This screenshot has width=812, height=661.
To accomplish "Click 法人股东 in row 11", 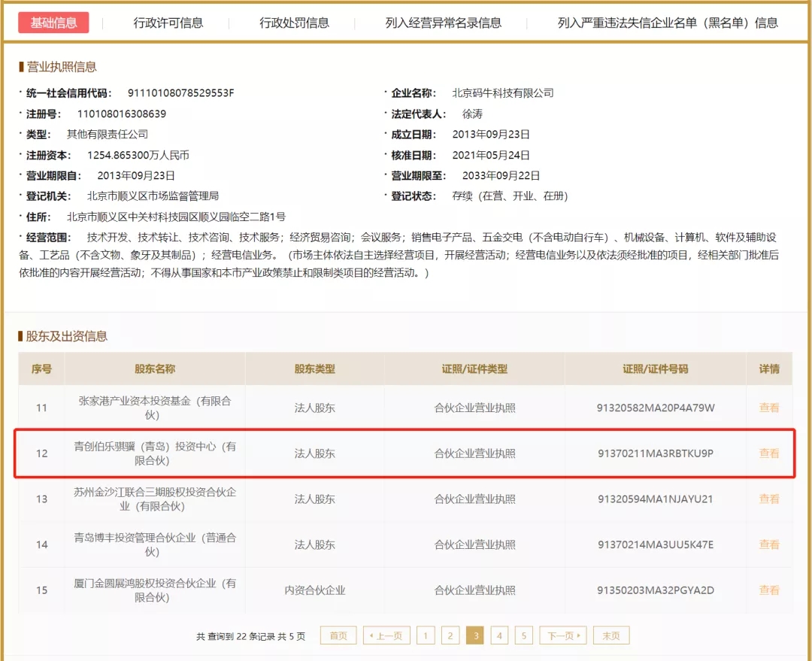I will click(x=315, y=408).
